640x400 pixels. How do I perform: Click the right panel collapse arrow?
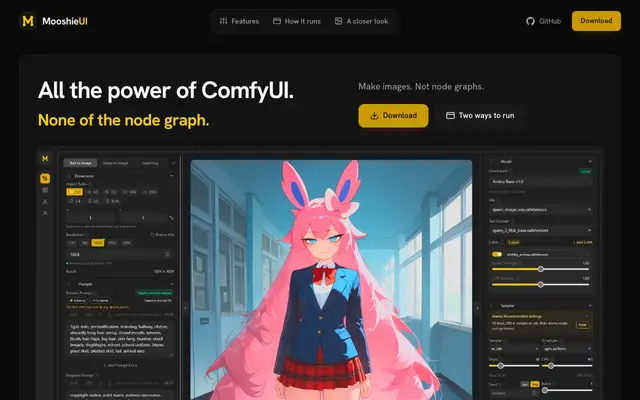pyautogui.click(x=477, y=308)
